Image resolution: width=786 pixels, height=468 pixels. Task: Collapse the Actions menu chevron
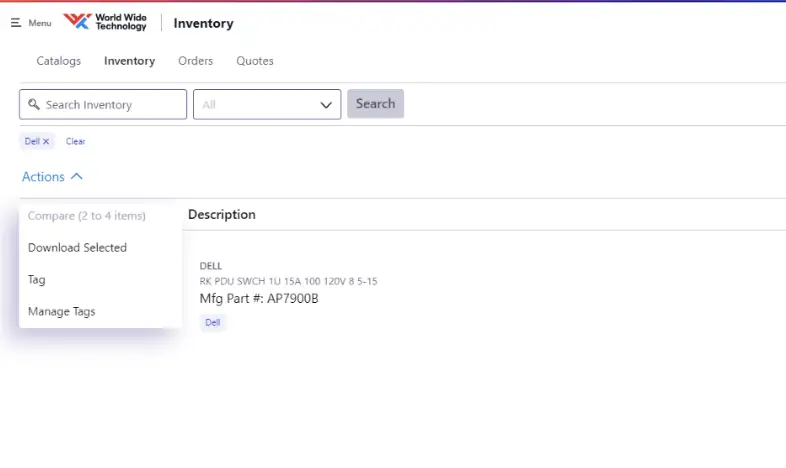[77, 176]
